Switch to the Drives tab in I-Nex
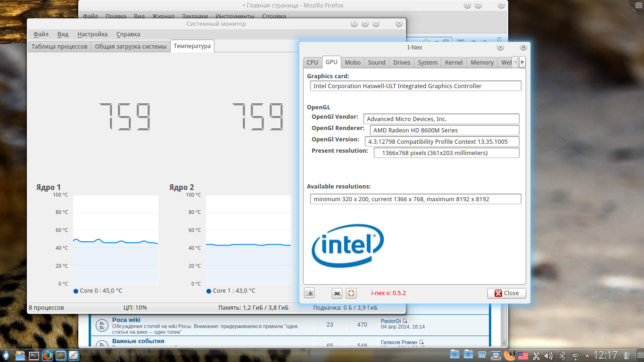 click(x=402, y=62)
